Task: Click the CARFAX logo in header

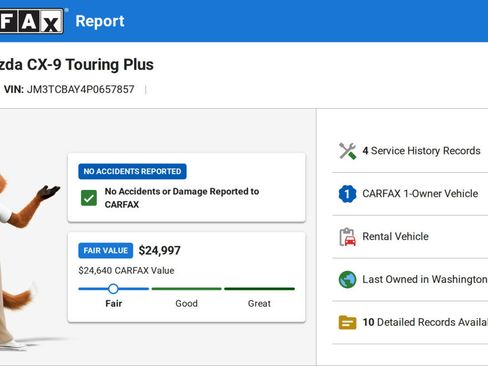Action: tap(31, 21)
